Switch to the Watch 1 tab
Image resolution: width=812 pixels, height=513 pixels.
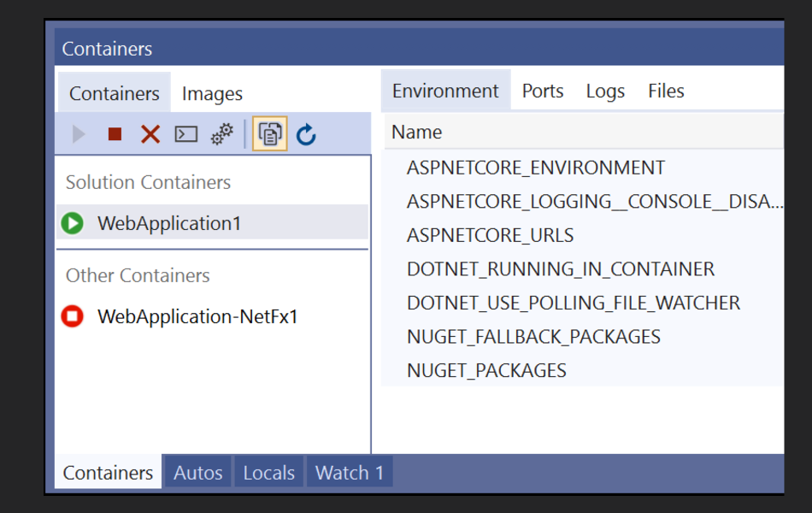tap(349, 471)
